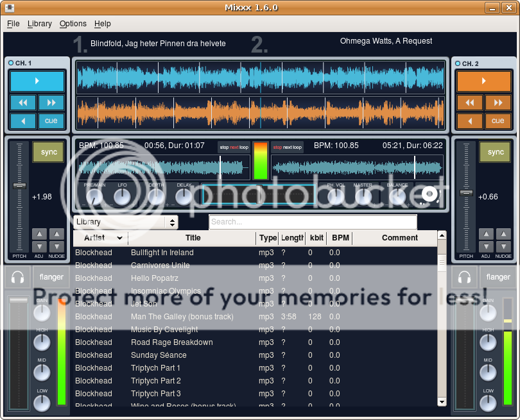
Task: Click Channel 2 GAIN knob
Action: (488, 313)
